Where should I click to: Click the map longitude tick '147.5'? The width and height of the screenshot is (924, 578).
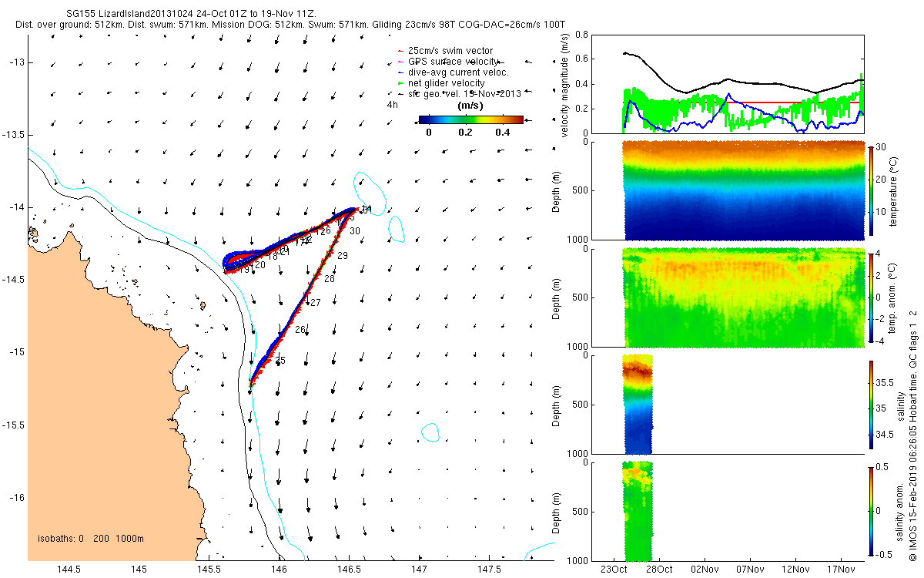[x=489, y=570]
